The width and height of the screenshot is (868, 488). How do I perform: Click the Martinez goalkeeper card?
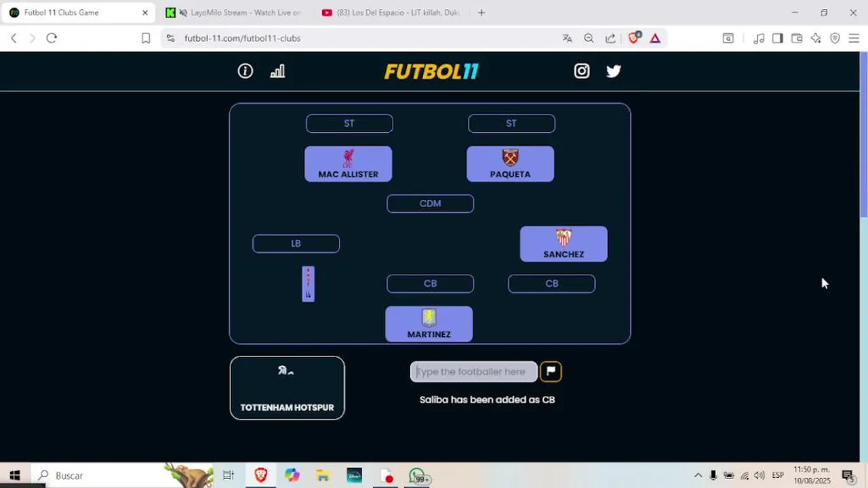click(429, 324)
